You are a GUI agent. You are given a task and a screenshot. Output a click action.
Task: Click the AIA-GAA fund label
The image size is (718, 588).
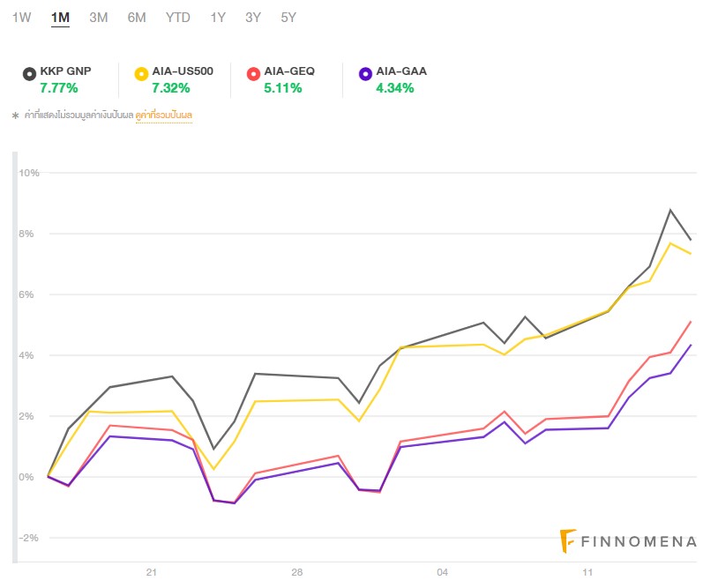pyautogui.click(x=401, y=71)
